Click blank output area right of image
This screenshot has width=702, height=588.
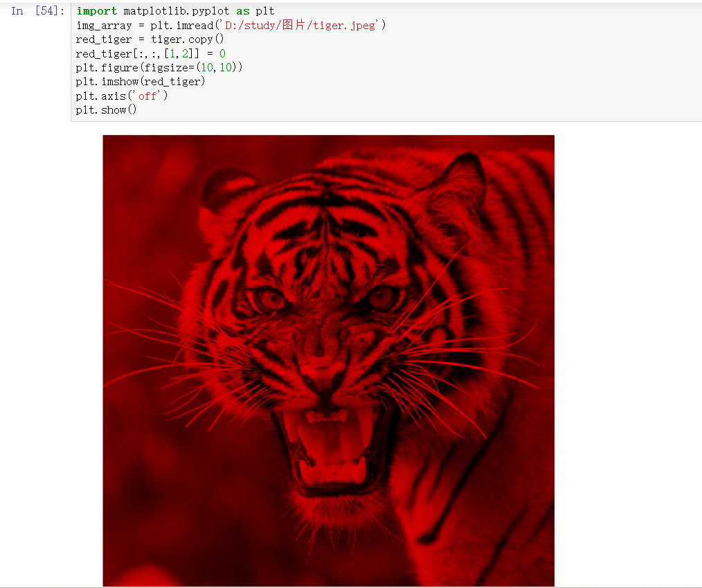627,358
